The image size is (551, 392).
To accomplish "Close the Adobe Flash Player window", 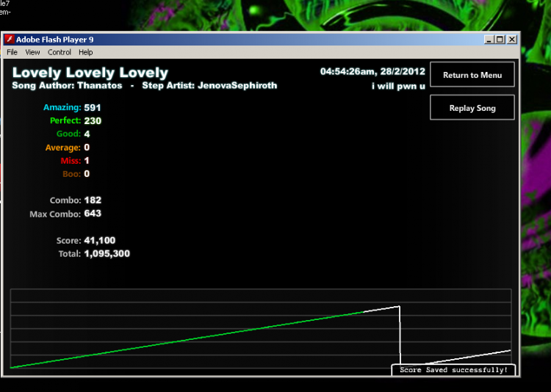I will [512, 40].
